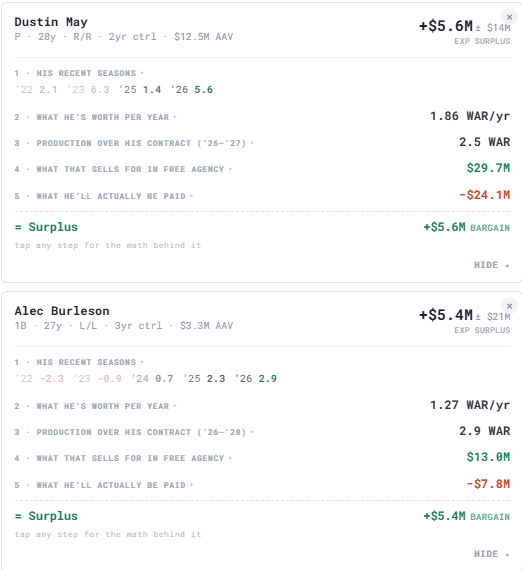Viewport: 522px width, 570px height.
Task: Click Alec Burleson's player name heading
Action: tap(62, 311)
